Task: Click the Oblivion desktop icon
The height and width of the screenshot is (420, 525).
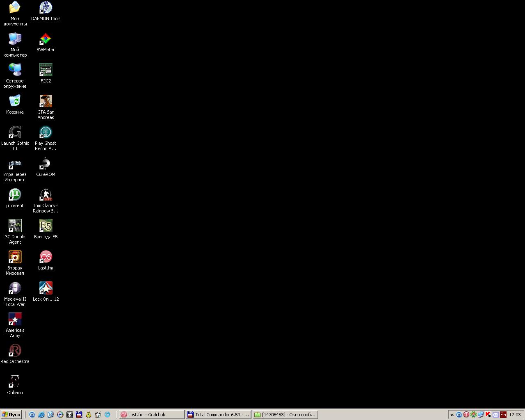Action: (x=15, y=382)
